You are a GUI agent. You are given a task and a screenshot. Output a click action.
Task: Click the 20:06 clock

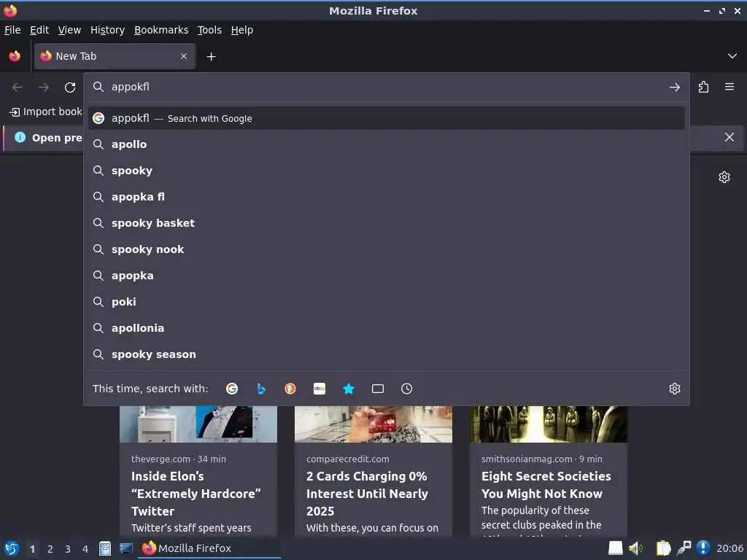(x=729, y=548)
